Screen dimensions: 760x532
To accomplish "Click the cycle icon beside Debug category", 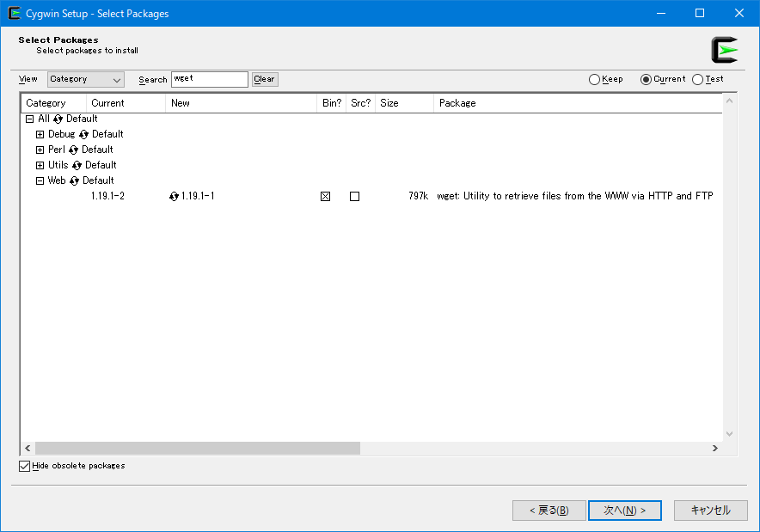I will click(x=84, y=134).
